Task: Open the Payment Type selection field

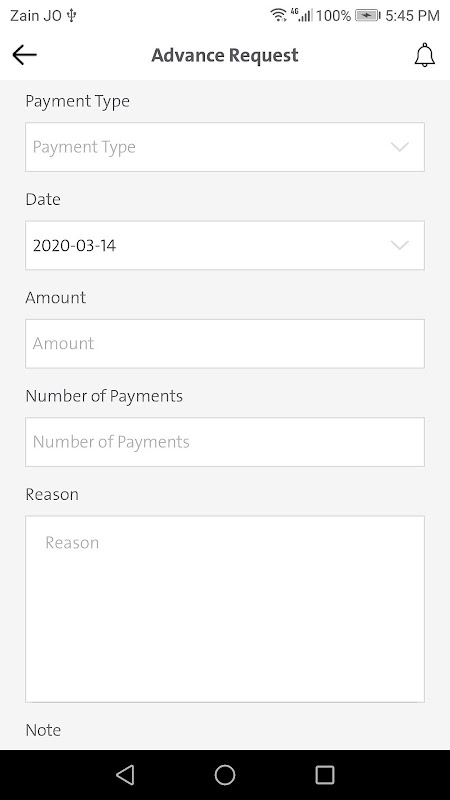Action: [x=225, y=147]
